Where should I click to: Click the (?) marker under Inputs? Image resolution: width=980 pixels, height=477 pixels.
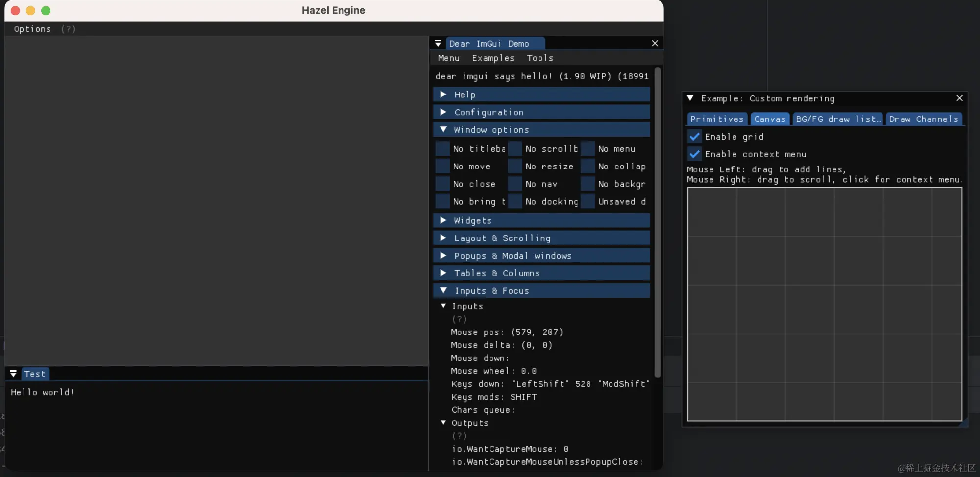tap(459, 319)
